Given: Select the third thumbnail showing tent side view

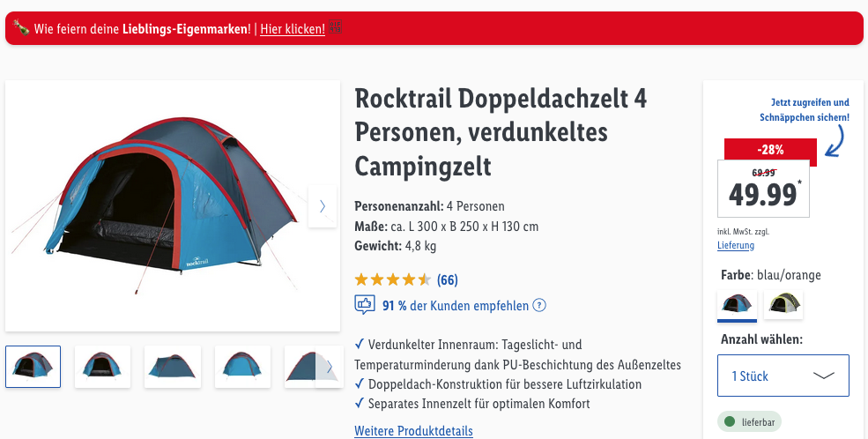Looking at the screenshot, I should 173,367.
